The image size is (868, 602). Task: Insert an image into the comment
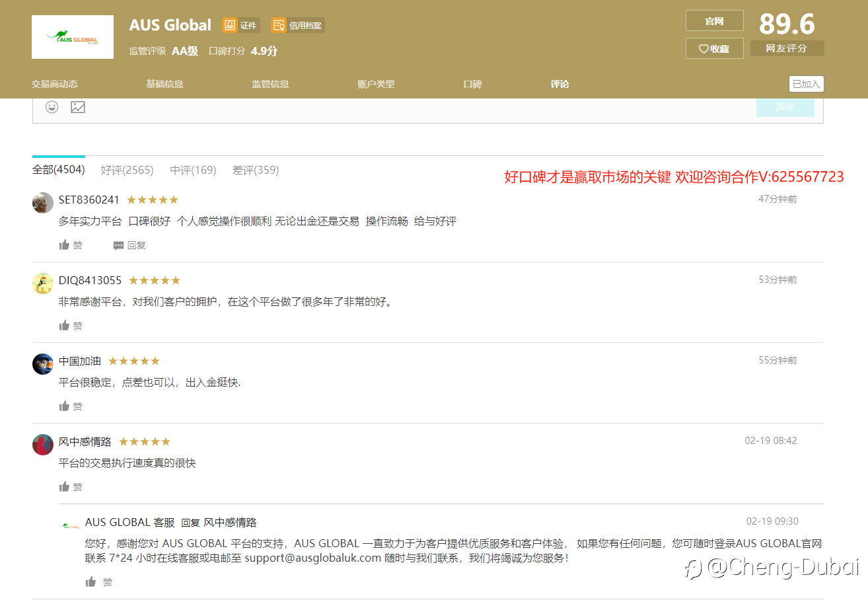[78, 106]
